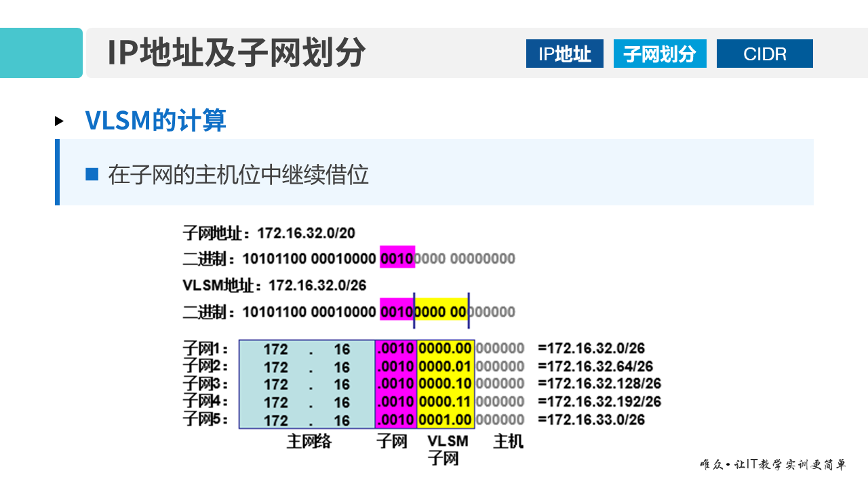Click the footer text 唯众•让IT教学实训更简单
The image size is (868, 488).
click(773, 465)
